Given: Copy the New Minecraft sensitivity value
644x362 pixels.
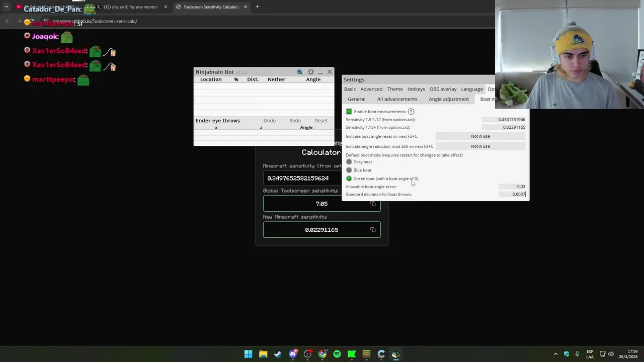Looking at the screenshot, I should click(x=373, y=230).
